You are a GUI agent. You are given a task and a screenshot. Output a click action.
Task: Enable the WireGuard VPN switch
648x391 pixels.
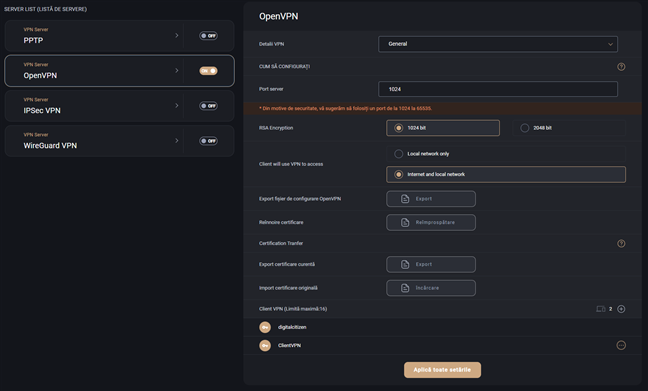pyautogui.click(x=208, y=141)
